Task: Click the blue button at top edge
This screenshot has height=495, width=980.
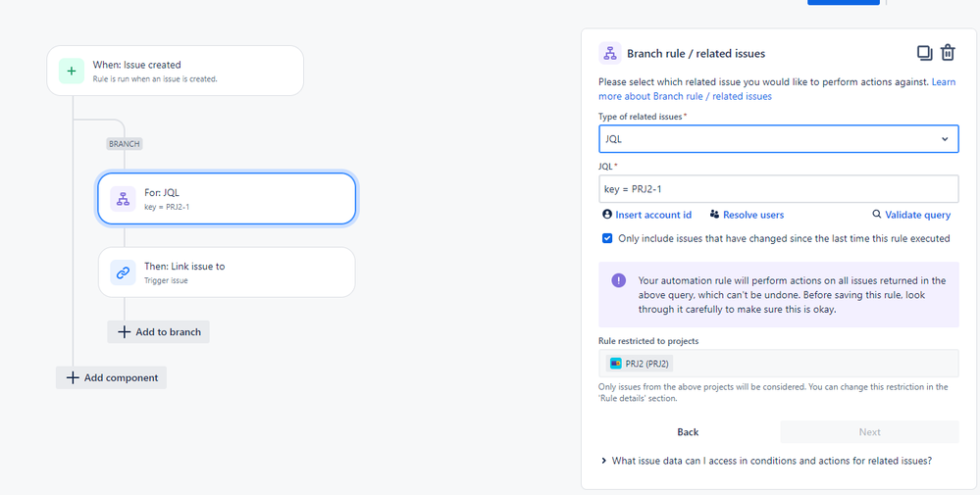Action: (843, 3)
